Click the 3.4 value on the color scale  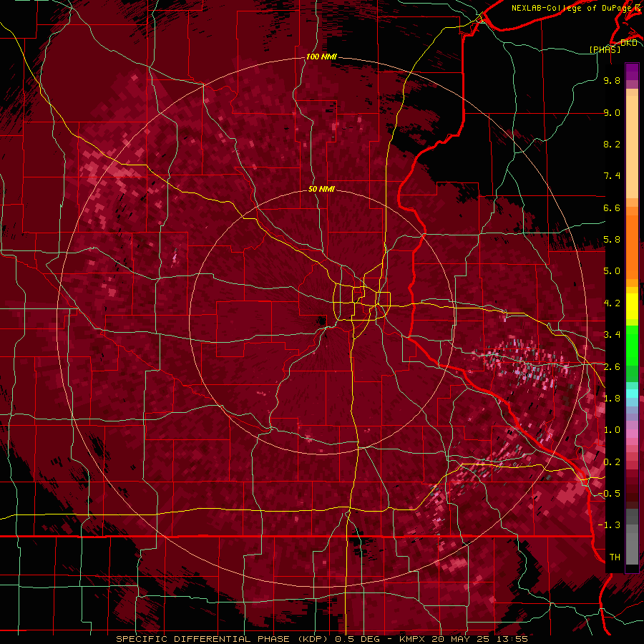[x=612, y=335]
